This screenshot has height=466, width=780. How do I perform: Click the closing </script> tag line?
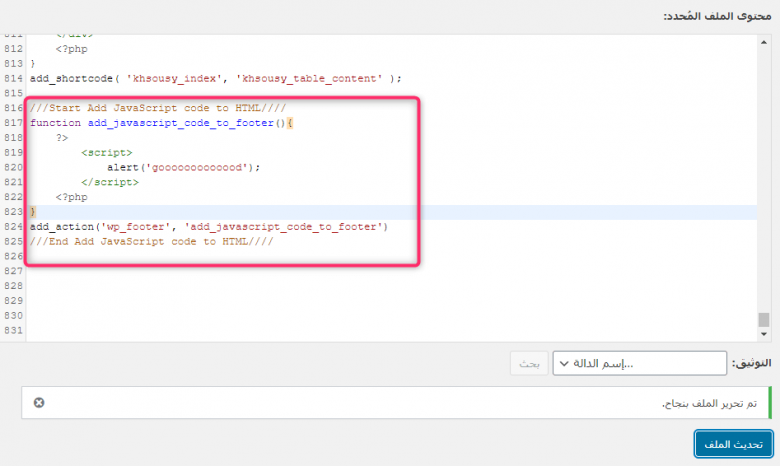tap(109, 182)
